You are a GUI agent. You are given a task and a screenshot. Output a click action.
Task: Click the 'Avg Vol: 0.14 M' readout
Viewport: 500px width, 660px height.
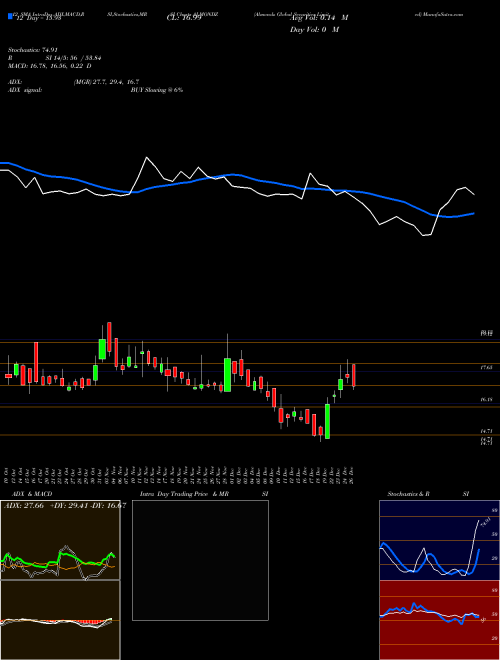319,18
